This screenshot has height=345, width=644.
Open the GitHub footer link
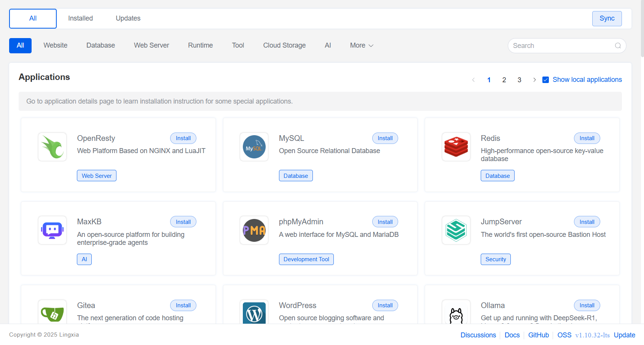pyautogui.click(x=538, y=335)
